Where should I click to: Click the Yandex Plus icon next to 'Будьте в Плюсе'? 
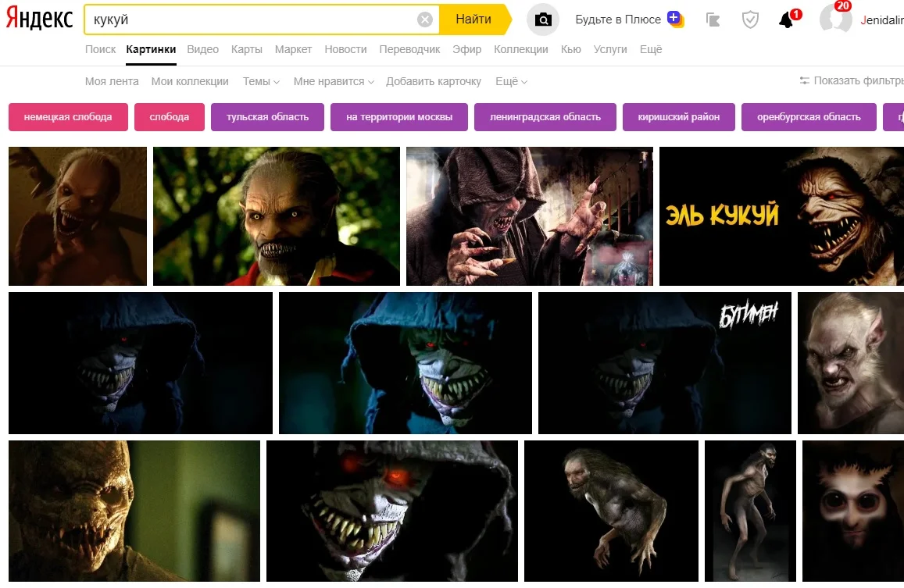pos(677,19)
